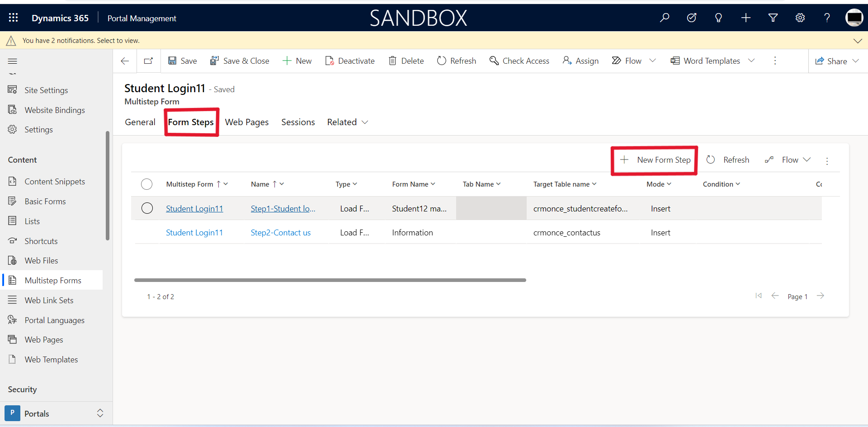Screen dimensions: 868x427
Task: Open the command bar overflow ellipsis
Action: [x=775, y=61]
